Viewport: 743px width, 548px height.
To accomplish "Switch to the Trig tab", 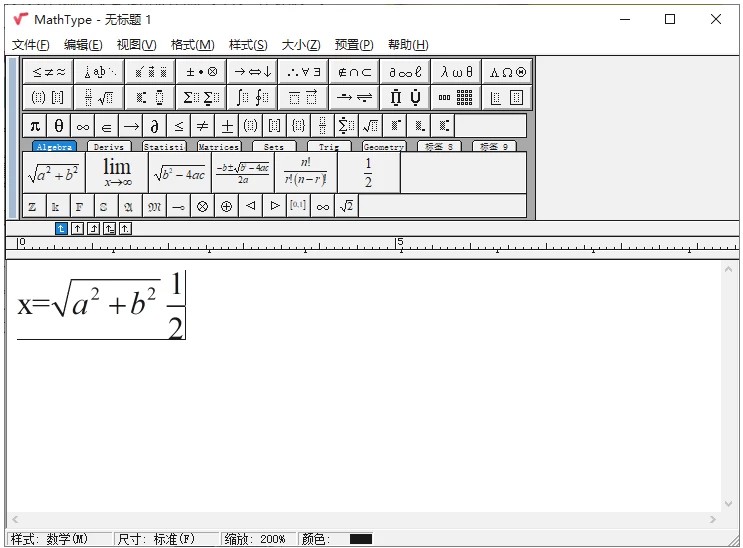I will (x=329, y=147).
